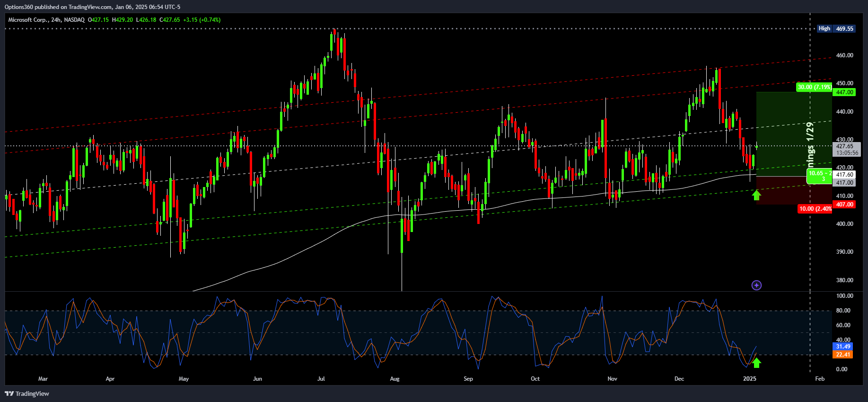868x402 pixels.
Task: Select the risk/reward ratio tag 10.65 ~ 3
Action: (820, 176)
